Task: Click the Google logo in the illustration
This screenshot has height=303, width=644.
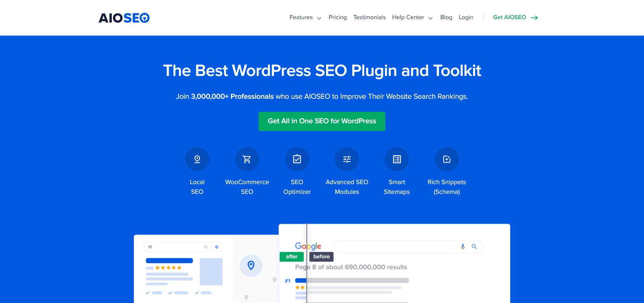Action: [308, 246]
